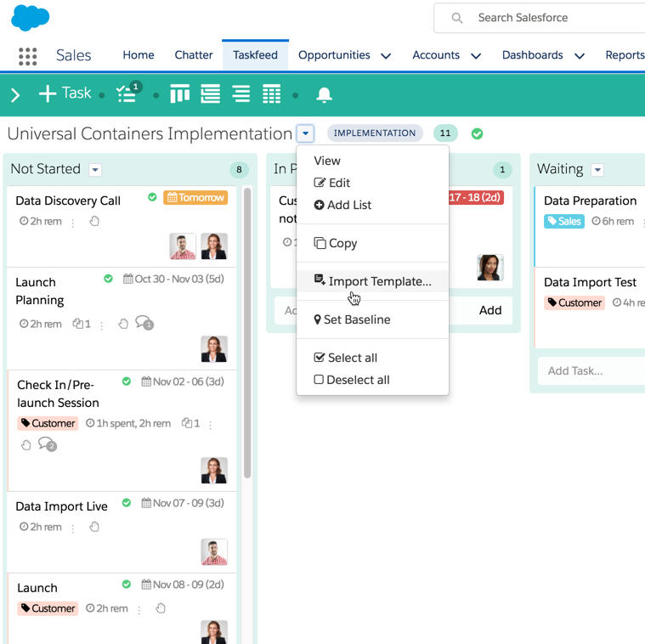Open the Data Preparation task title
This screenshot has height=644, width=645.
591,201
